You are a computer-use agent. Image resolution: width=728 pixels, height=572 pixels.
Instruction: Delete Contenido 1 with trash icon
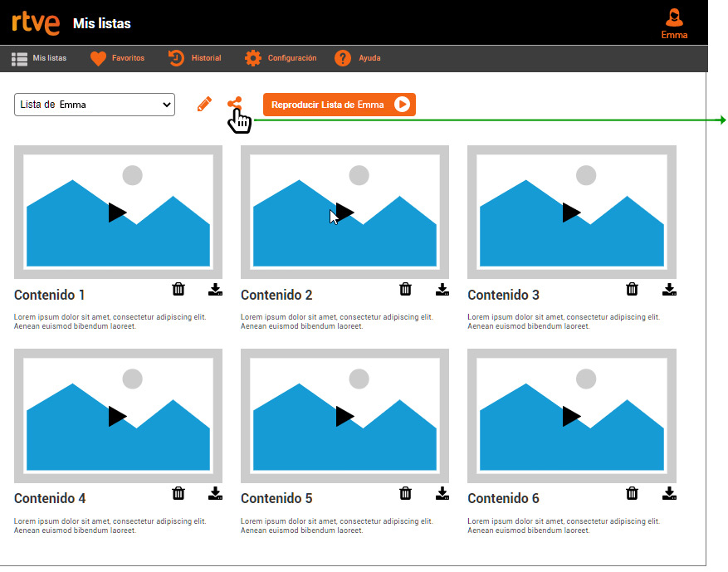(x=178, y=289)
